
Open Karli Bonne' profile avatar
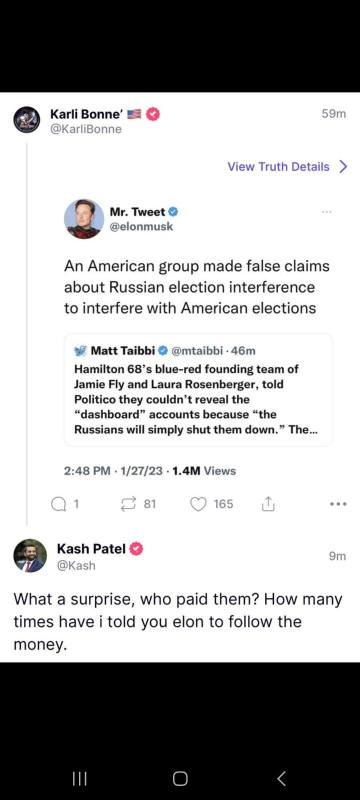[27, 120]
